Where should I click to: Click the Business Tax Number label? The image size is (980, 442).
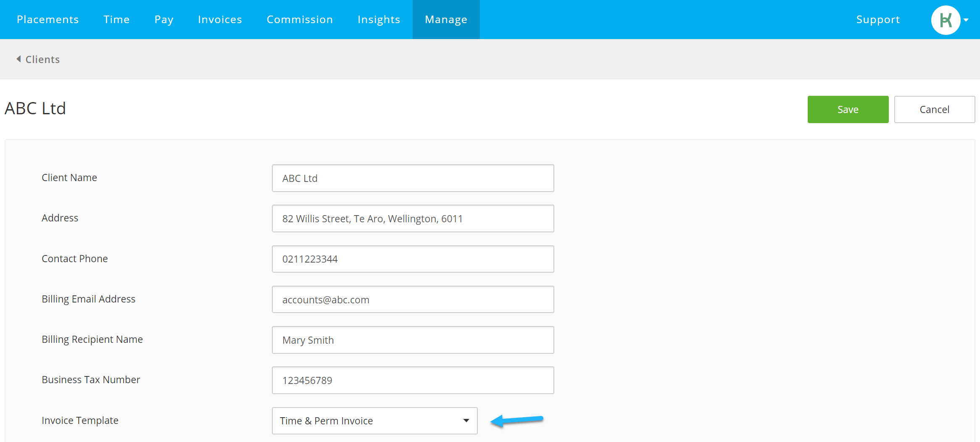(x=91, y=380)
